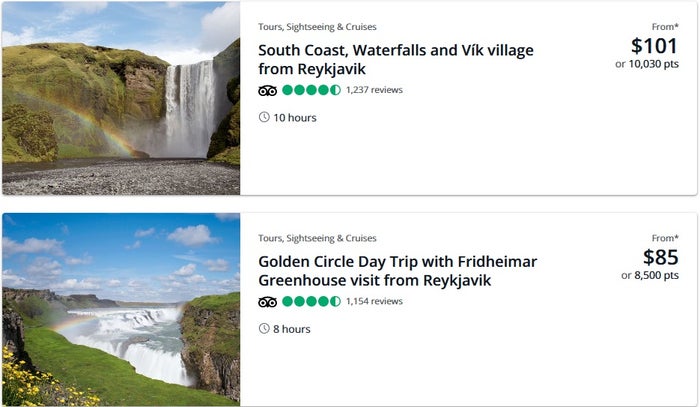Open the Gullfoss waterfall photo thumbnail
The height and width of the screenshot is (407, 700).
(121, 309)
